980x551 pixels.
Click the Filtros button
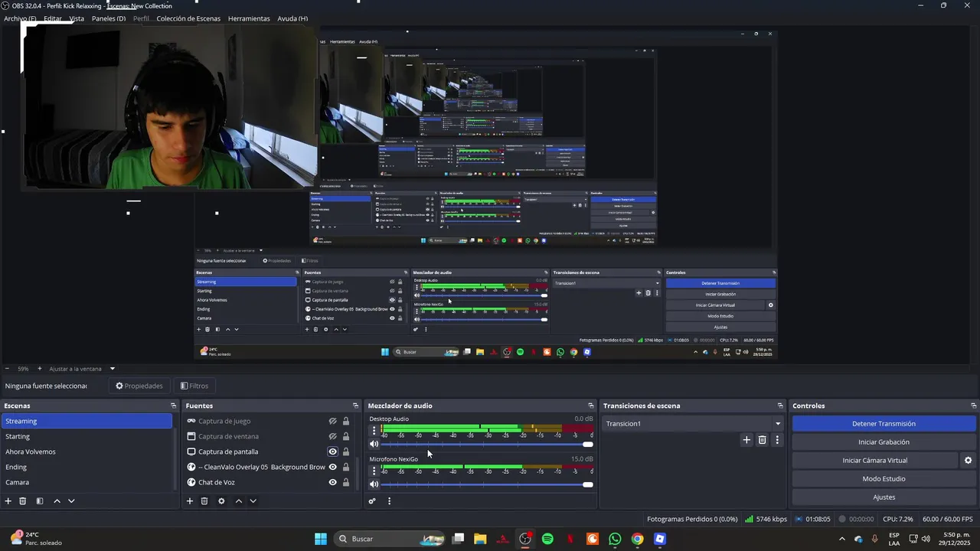point(194,386)
